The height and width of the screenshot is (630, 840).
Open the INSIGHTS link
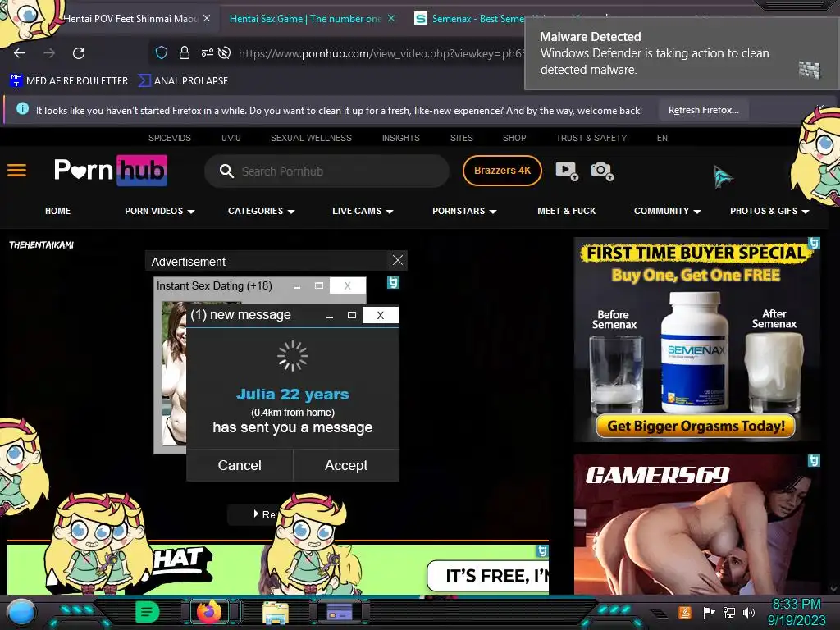[400, 138]
